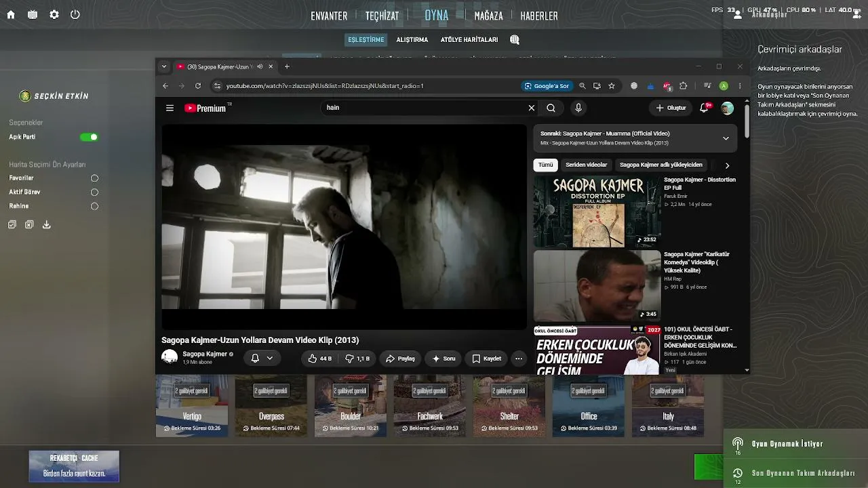Click the YouTube search magnifier button
The image size is (868, 488).
tap(551, 108)
